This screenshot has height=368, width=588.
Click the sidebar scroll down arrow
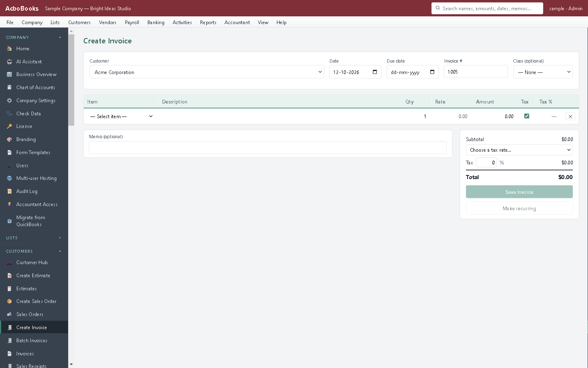click(x=71, y=364)
